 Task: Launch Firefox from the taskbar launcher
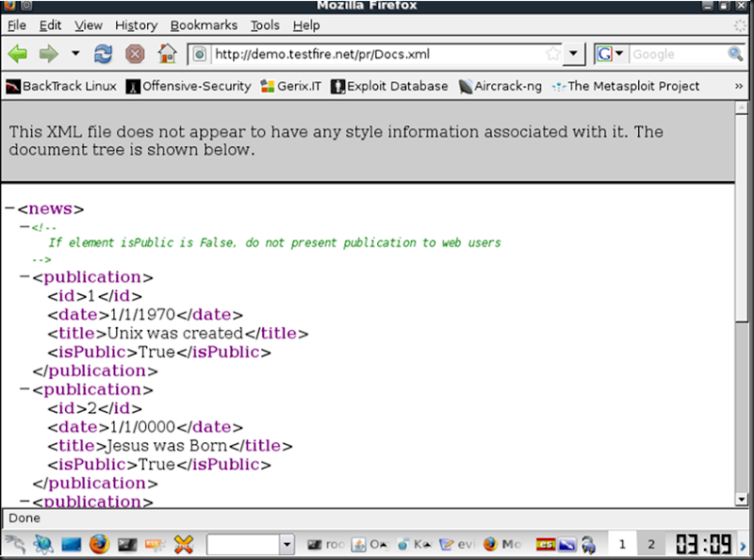coord(99,544)
